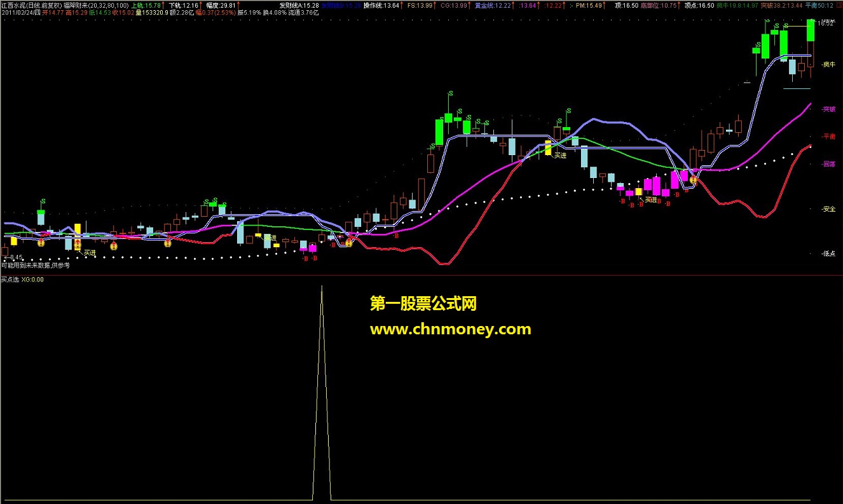The width and height of the screenshot is (843, 504).
Task: Open indicator name 福降财来(20,32,80,100)
Action: pyautogui.click(x=95, y=5)
